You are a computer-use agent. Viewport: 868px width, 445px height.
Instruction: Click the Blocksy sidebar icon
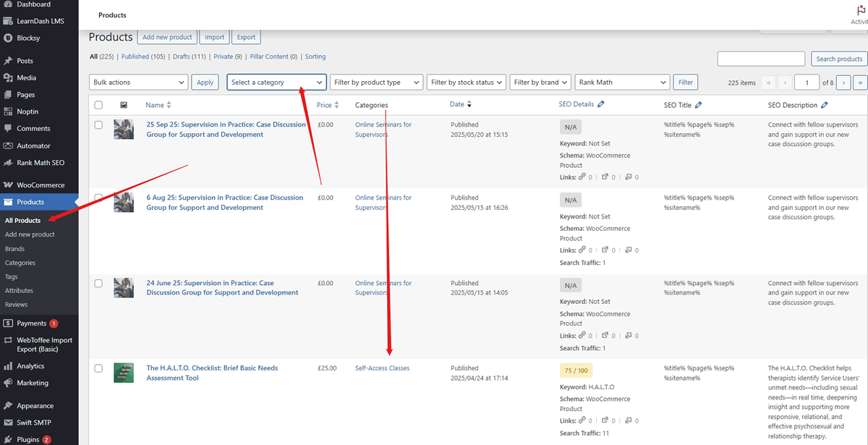click(x=8, y=38)
